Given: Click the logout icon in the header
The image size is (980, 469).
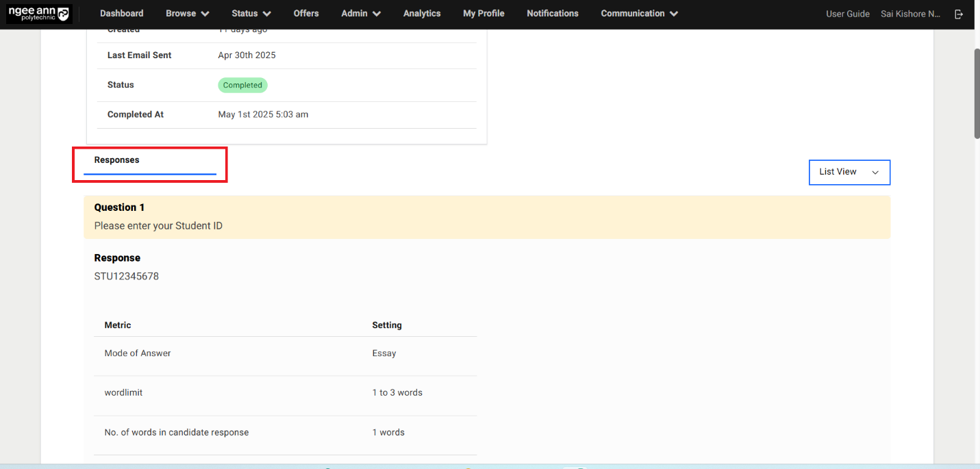Looking at the screenshot, I should pyautogui.click(x=959, y=14).
